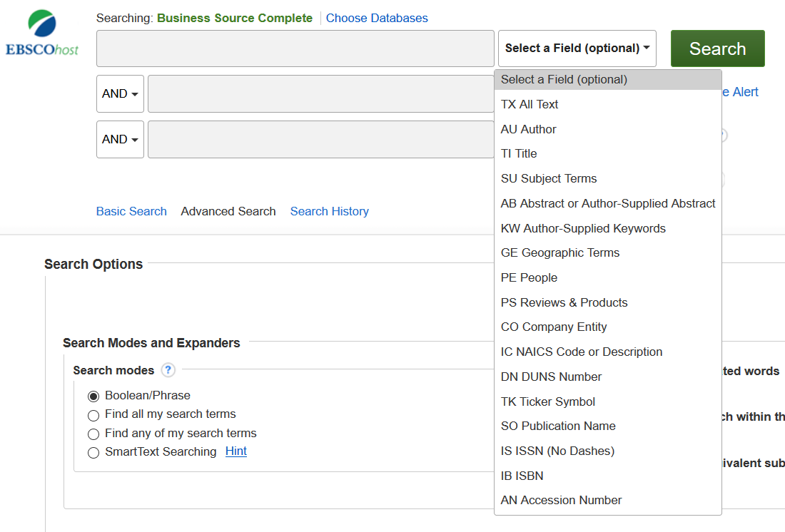Open the Select a Field dropdown
The width and height of the screenshot is (785, 532).
[x=577, y=48]
